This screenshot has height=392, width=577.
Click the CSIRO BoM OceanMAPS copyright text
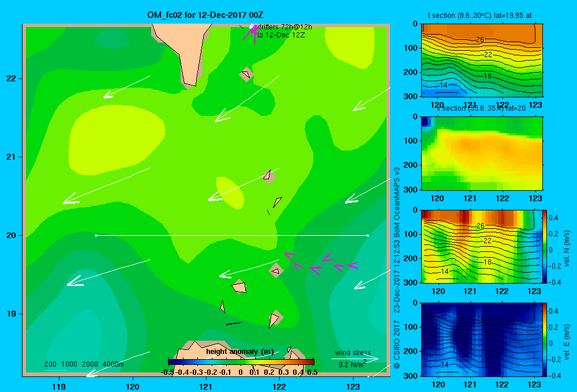[x=397, y=267]
